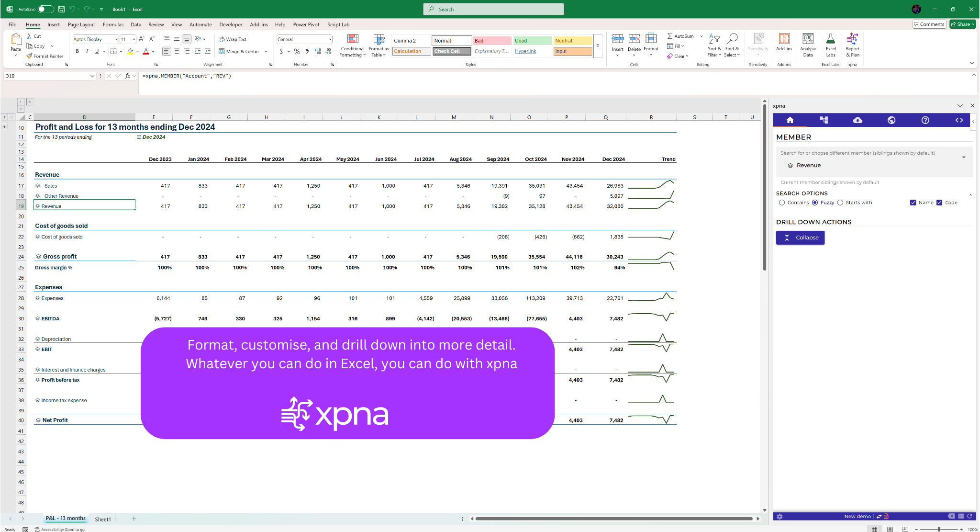Open xpna panel home icon
980x532 pixels.
click(790, 120)
